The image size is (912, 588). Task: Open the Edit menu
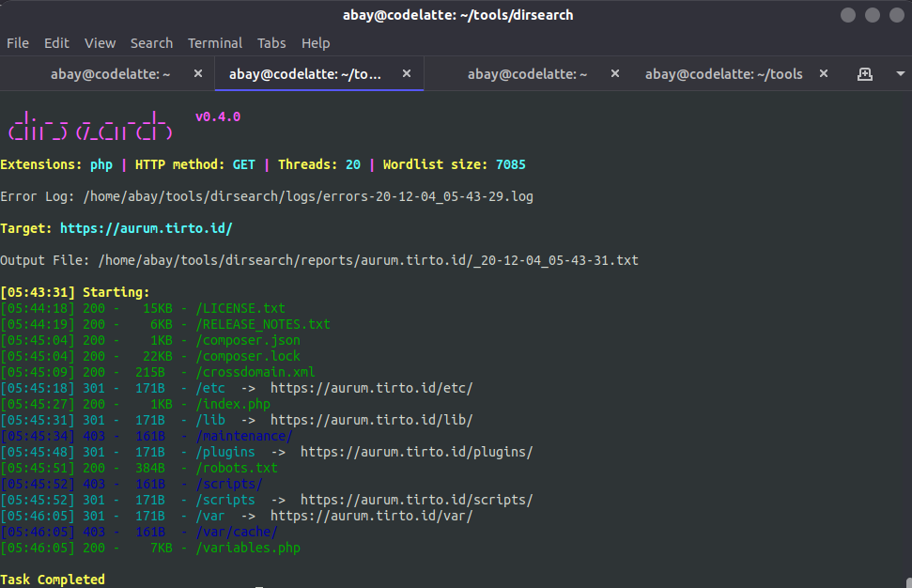click(x=56, y=43)
